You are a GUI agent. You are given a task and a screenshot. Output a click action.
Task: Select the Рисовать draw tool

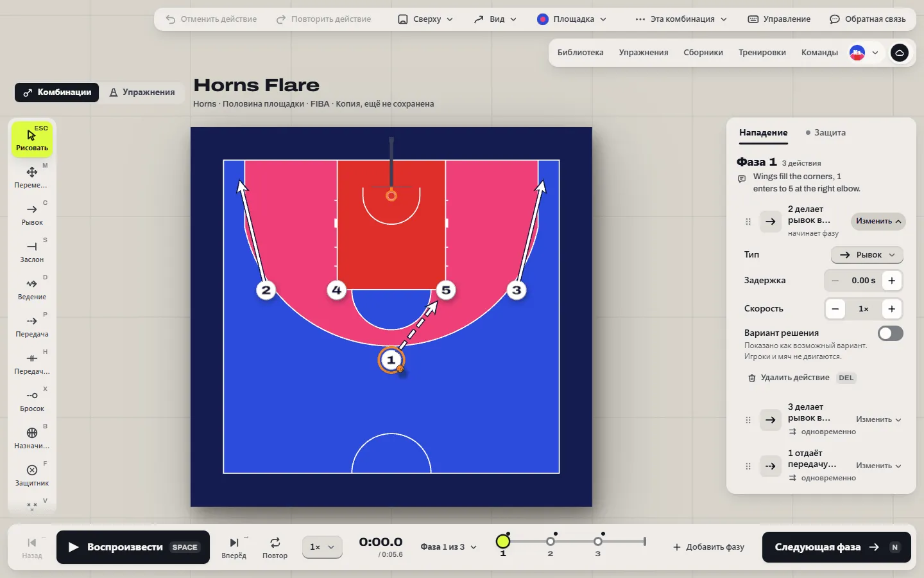(32, 139)
